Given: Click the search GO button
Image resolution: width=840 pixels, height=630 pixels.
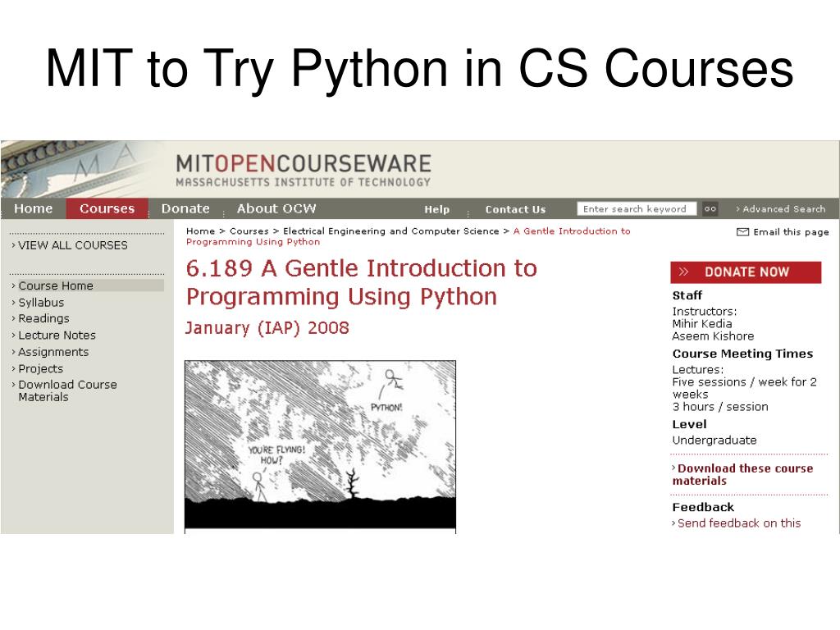Looking at the screenshot, I should click(x=710, y=209).
